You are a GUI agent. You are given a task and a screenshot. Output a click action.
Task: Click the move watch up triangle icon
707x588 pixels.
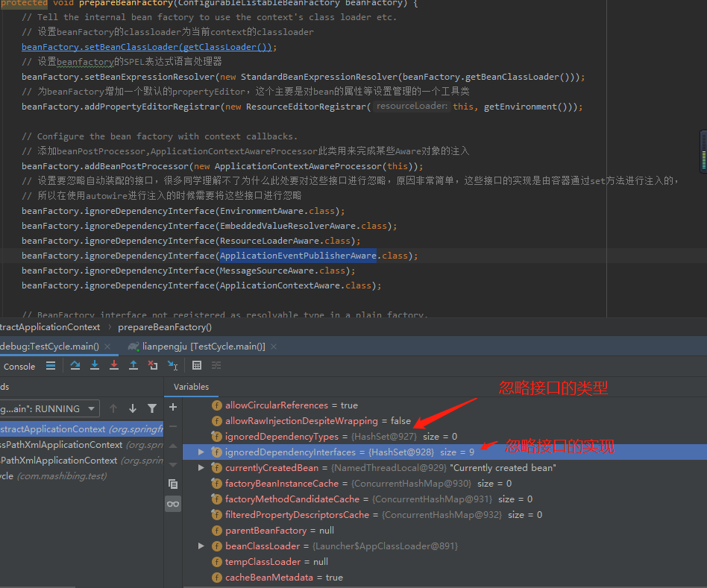click(173, 446)
